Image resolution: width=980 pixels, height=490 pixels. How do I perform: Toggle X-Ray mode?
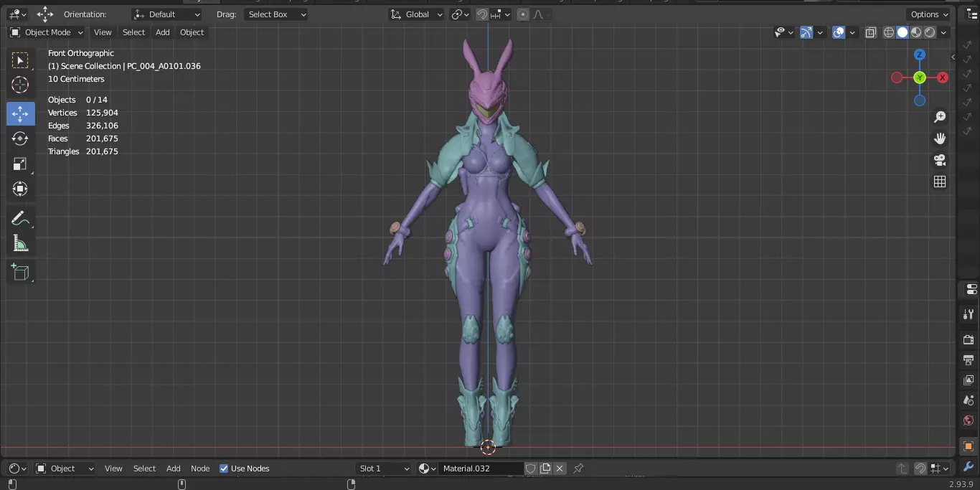(871, 32)
